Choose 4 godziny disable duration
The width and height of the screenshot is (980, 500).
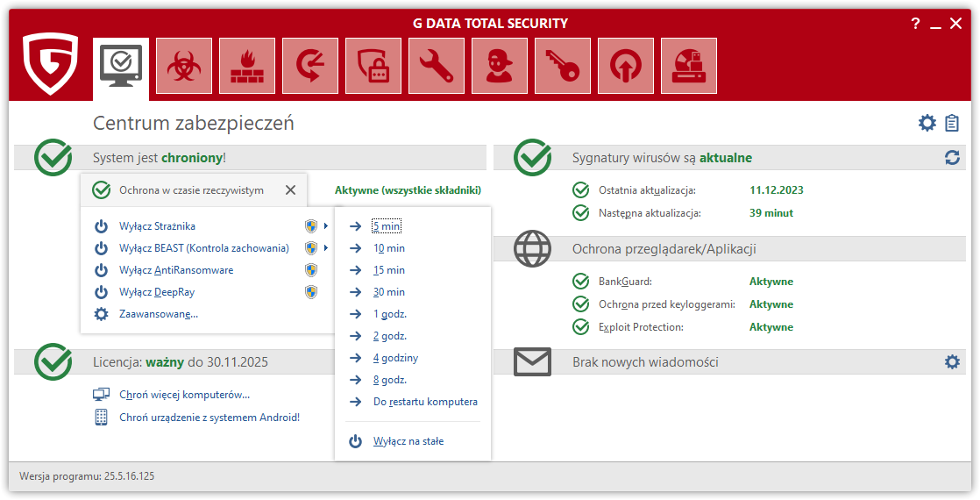click(x=396, y=358)
